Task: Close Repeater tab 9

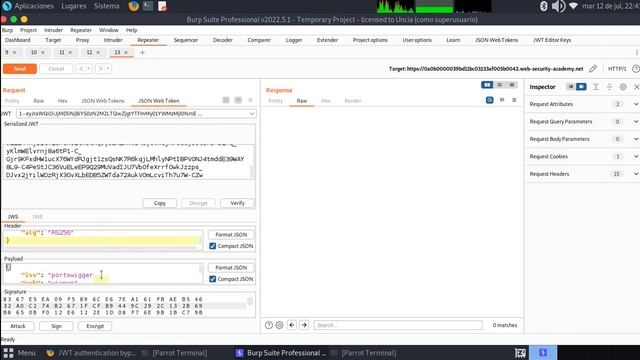Action: (14, 52)
